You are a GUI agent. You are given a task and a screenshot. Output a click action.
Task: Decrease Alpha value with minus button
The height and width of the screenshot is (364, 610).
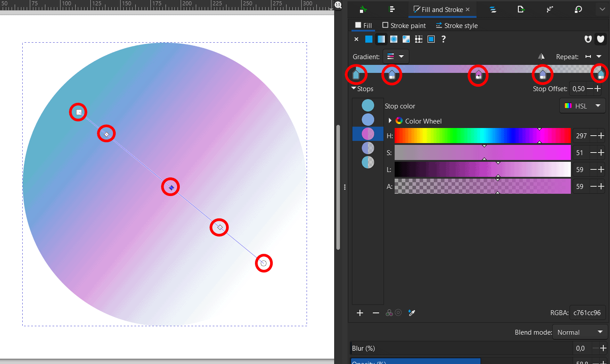click(593, 186)
